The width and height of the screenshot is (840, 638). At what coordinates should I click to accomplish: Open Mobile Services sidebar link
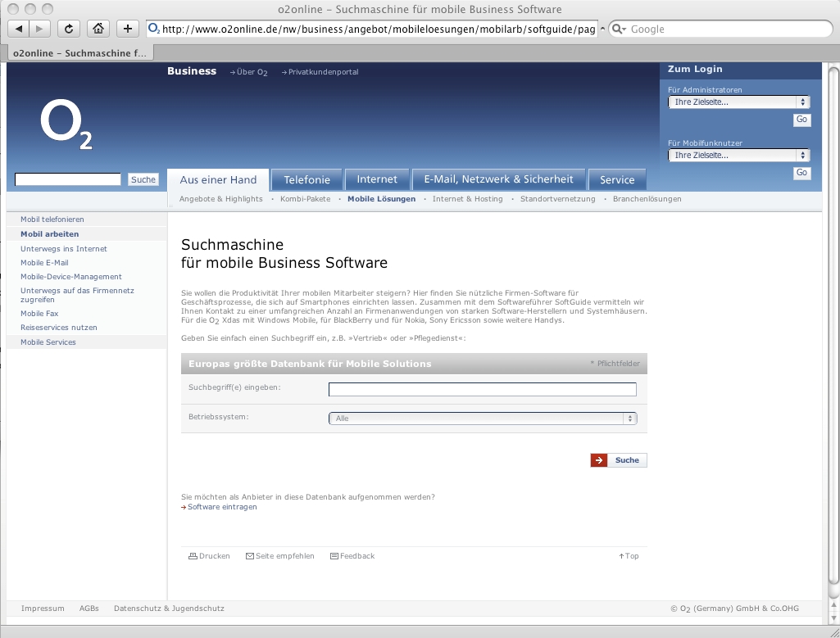[48, 342]
